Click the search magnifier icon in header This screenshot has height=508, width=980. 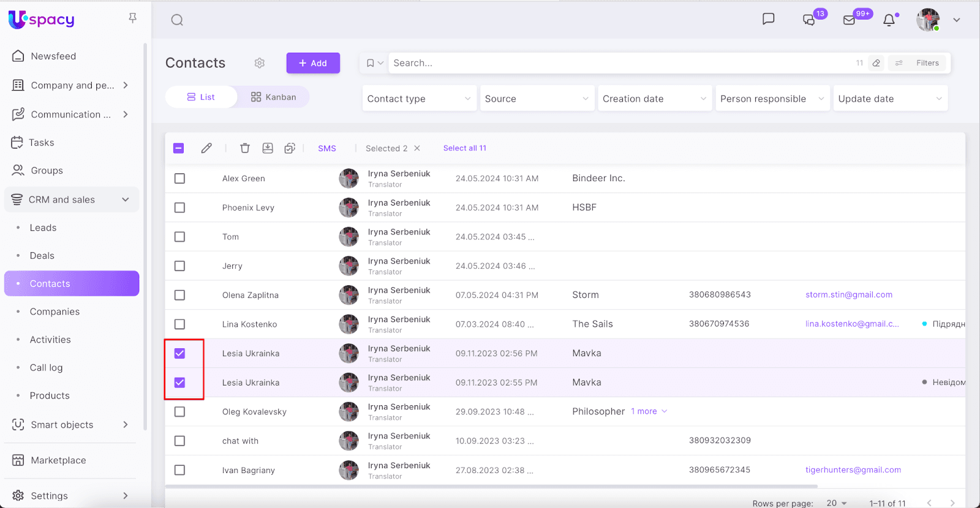click(177, 20)
